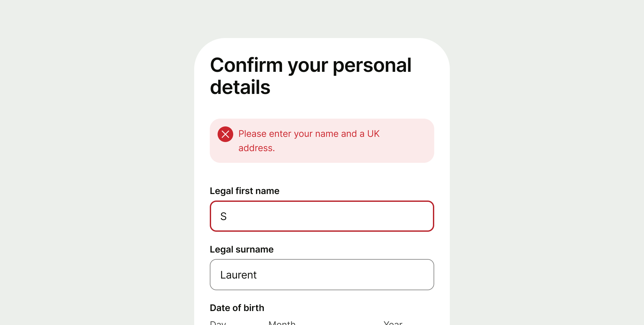Click the 'Year' label under Date of birth
Image resolution: width=644 pixels, height=325 pixels.
(393, 323)
